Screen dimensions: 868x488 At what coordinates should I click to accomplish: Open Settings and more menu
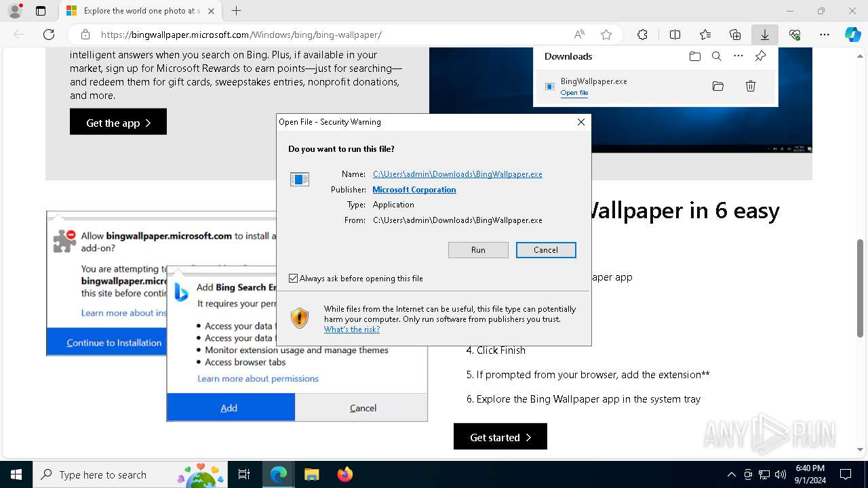[x=825, y=35]
